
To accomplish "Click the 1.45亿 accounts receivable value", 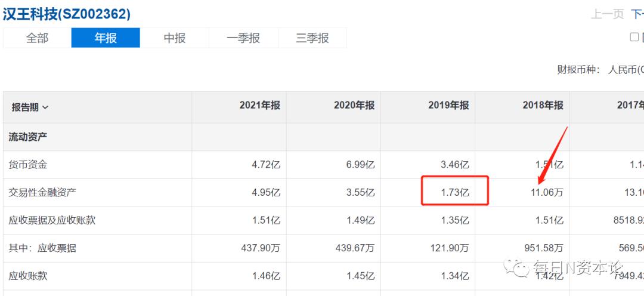I will click(361, 276).
